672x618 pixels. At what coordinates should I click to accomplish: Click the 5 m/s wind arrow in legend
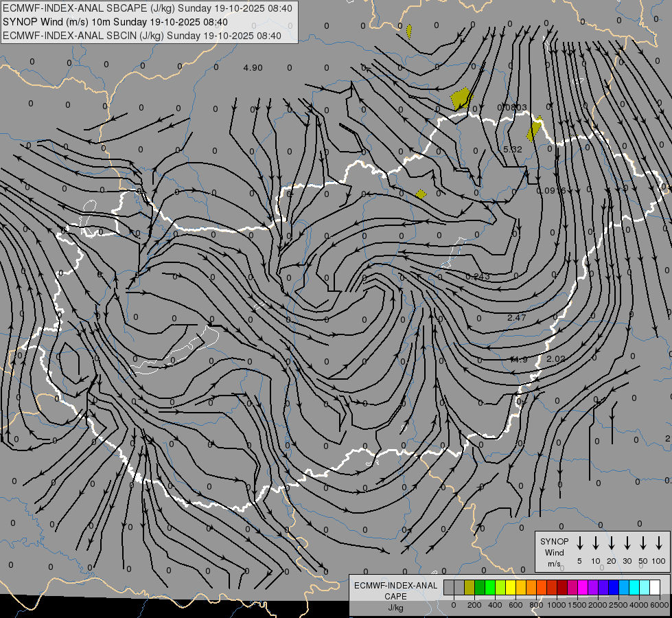(580, 543)
